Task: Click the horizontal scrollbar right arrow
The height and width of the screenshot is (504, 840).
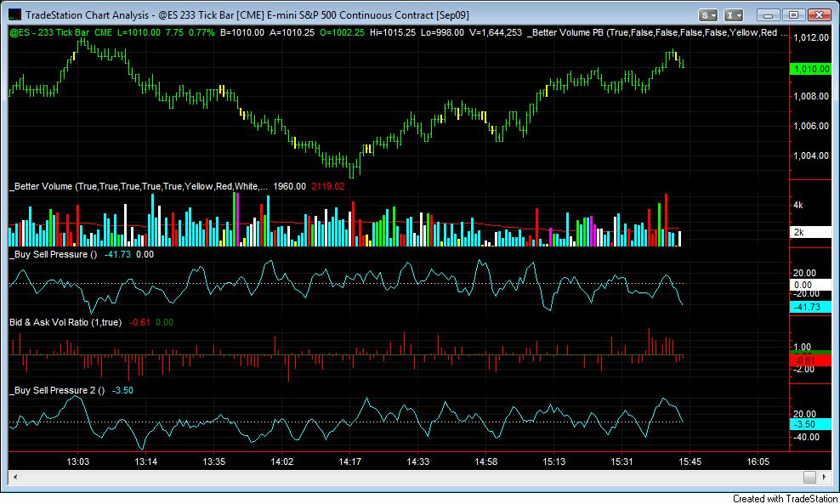Action: point(824,477)
